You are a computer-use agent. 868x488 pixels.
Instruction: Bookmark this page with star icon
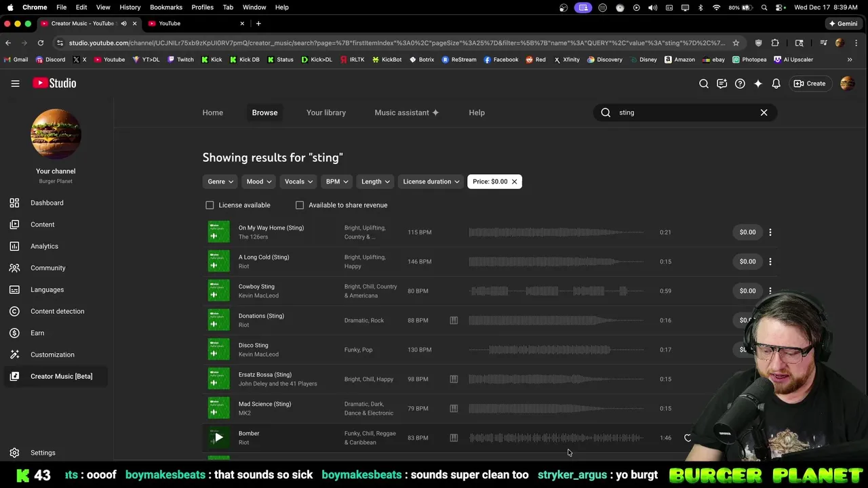[x=736, y=43]
